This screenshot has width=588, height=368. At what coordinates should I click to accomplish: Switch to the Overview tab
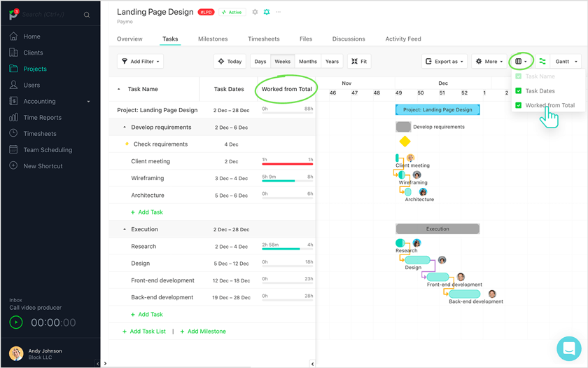tap(129, 39)
